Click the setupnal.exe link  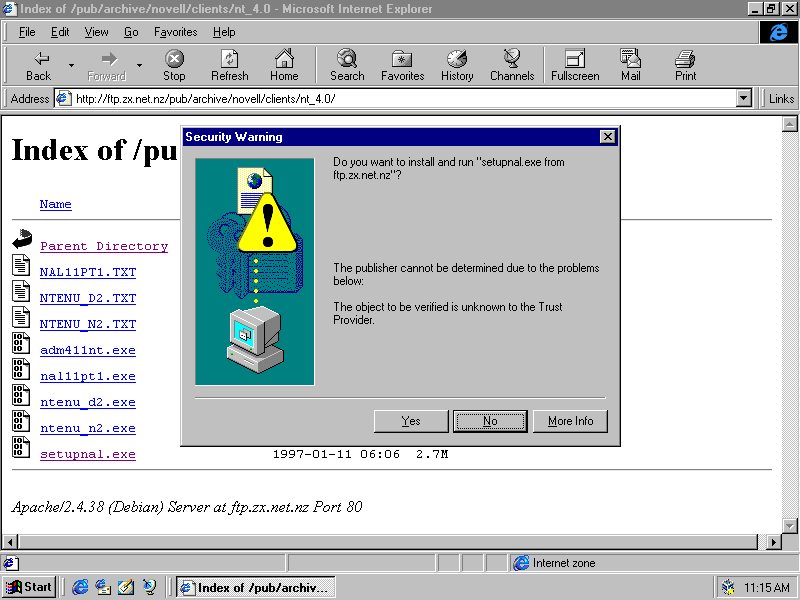pos(88,454)
